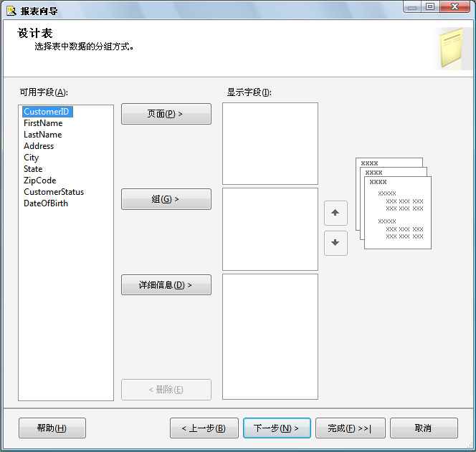Click the empty group fields list box

(270, 229)
